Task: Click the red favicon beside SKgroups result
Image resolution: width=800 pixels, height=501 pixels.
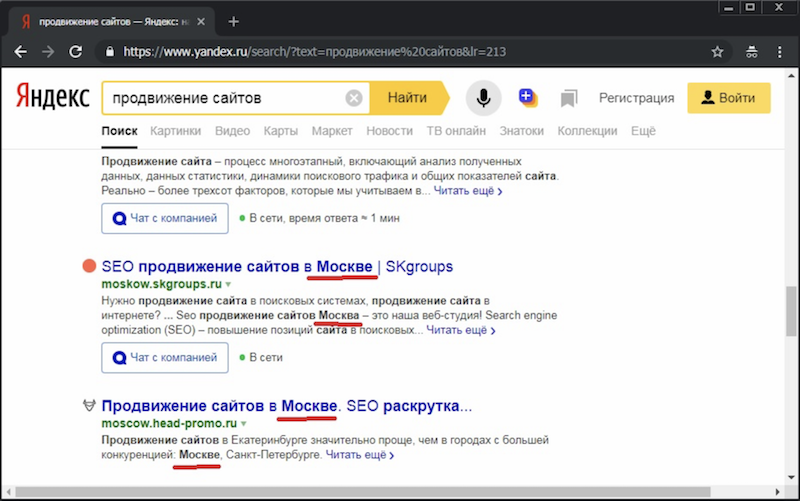Action: 89,266
